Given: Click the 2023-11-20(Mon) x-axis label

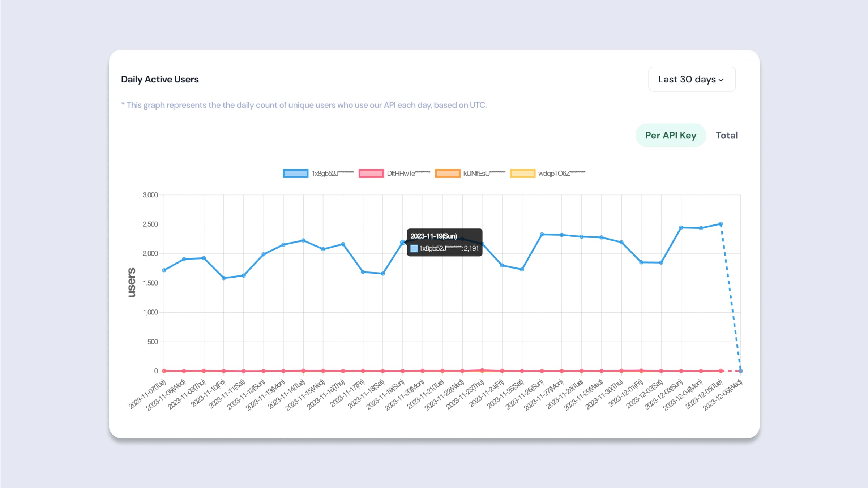Looking at the screenshot, I should pos(405,395).
